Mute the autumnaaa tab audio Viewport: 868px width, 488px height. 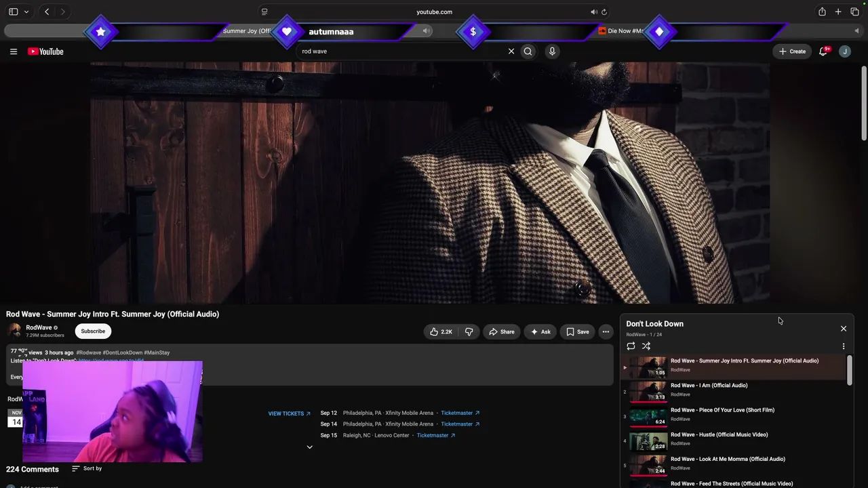(427, 30)
